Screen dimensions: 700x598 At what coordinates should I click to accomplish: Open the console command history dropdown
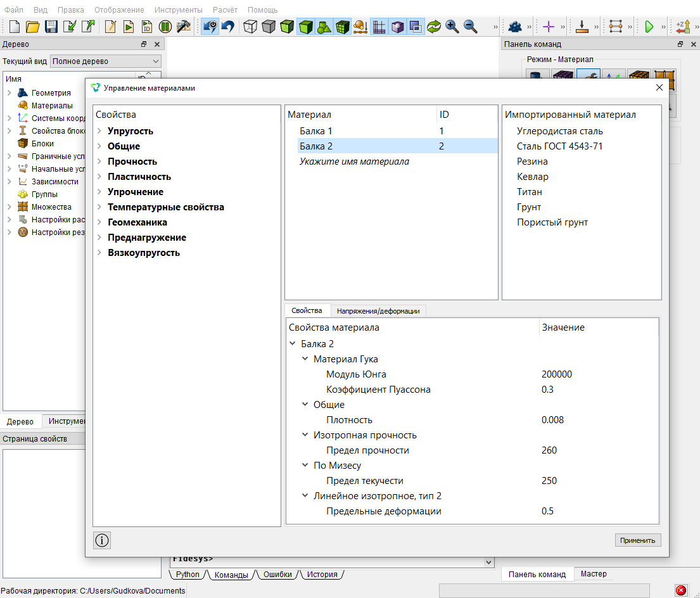[x=488, y=563]
